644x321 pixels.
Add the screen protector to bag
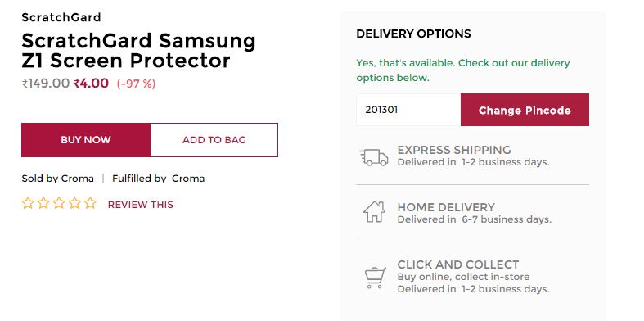[214, 140]
